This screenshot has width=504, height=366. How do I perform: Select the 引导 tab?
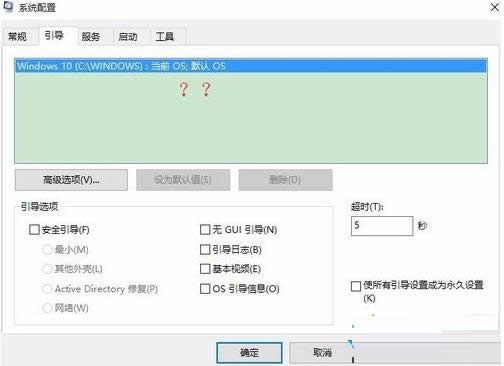(x=54, y=35)
